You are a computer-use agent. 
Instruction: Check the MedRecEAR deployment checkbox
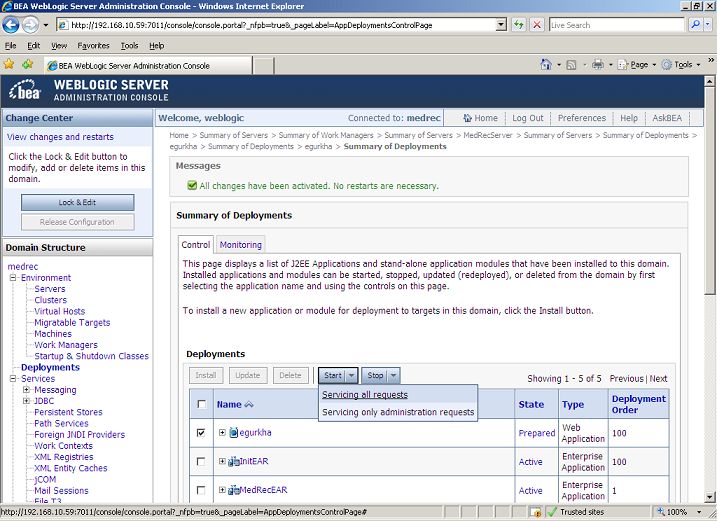point(201,490)
